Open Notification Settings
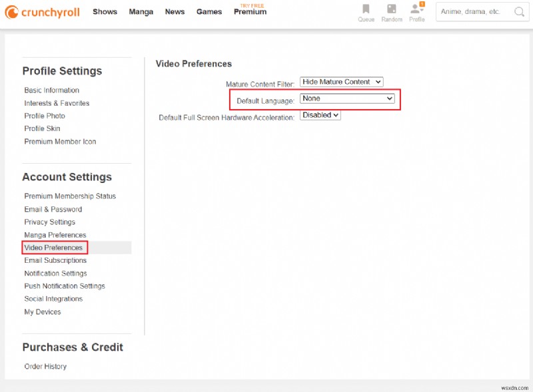Screen dimensions: 533x392 coord(56,273)
